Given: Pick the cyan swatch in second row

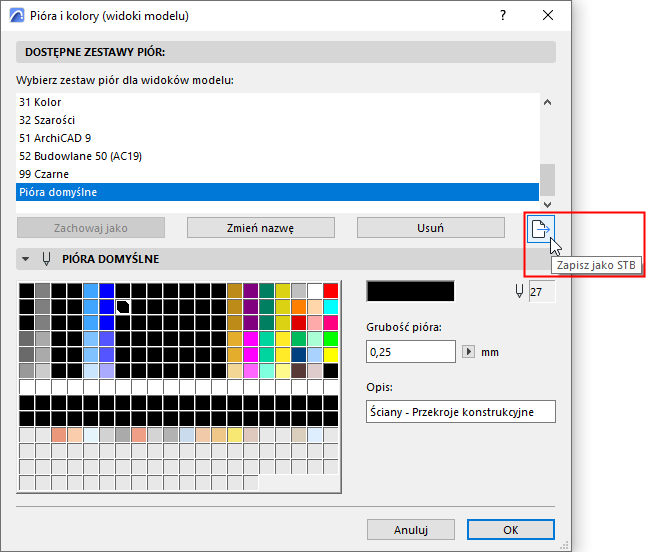Looking at the screenshot, I should [x=330, y=306].
